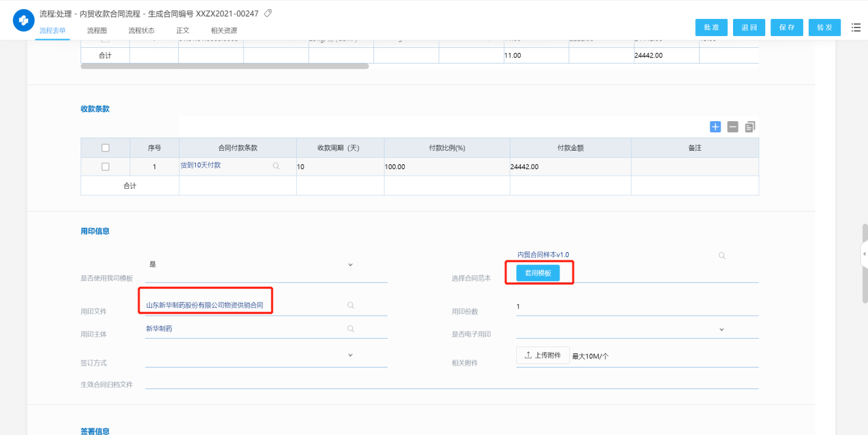Switch to the 流程表单 tab
This screenshot has width=868, height=435.
tap(52, 31)
